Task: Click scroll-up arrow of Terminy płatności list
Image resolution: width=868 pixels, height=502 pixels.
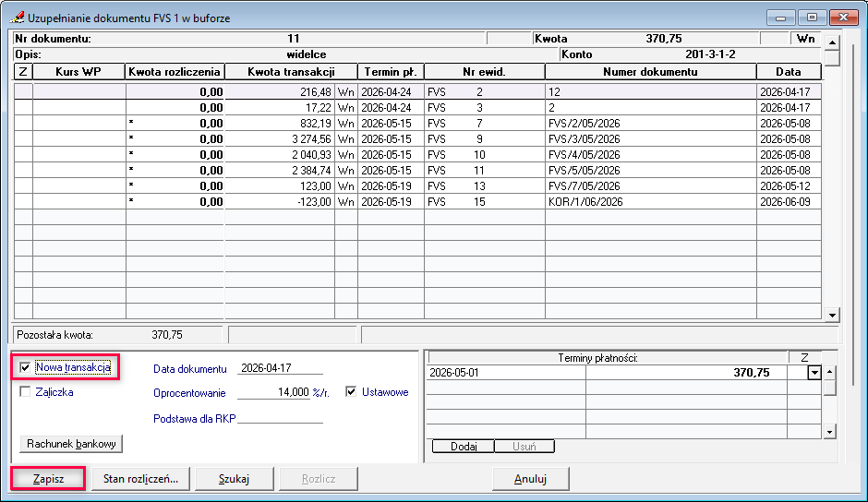Action: [x=829, y=372]
